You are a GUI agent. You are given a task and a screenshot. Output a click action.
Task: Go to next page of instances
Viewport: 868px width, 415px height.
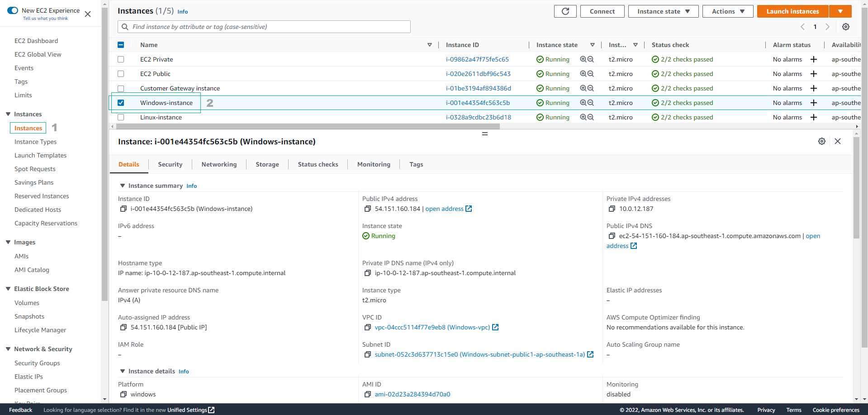(x=827, y=27)
